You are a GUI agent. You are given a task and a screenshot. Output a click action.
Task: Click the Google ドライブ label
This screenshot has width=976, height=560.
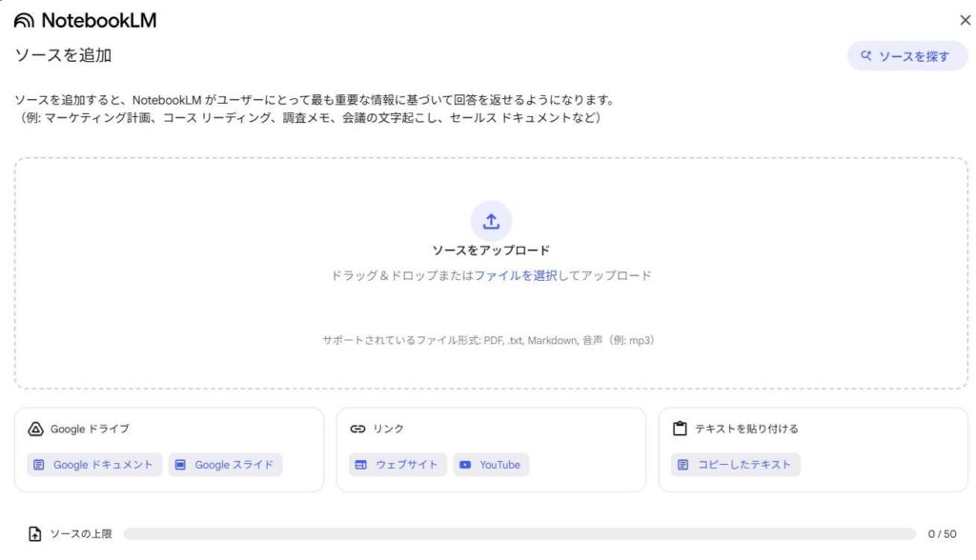(x=90, y=429)
